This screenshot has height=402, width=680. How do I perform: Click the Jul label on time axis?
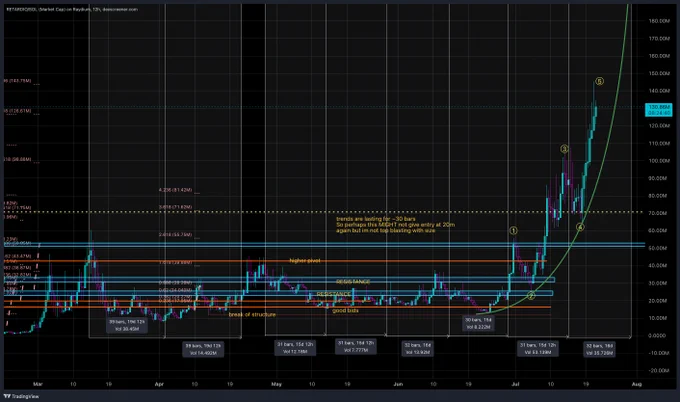515,384
